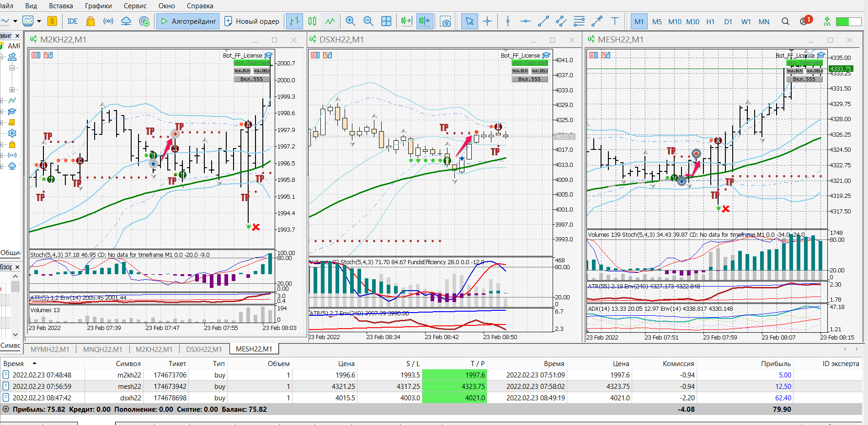Select the dsxh22 row profit value 62.40
This screenshot has height=425, width=868.
(783, 398)
